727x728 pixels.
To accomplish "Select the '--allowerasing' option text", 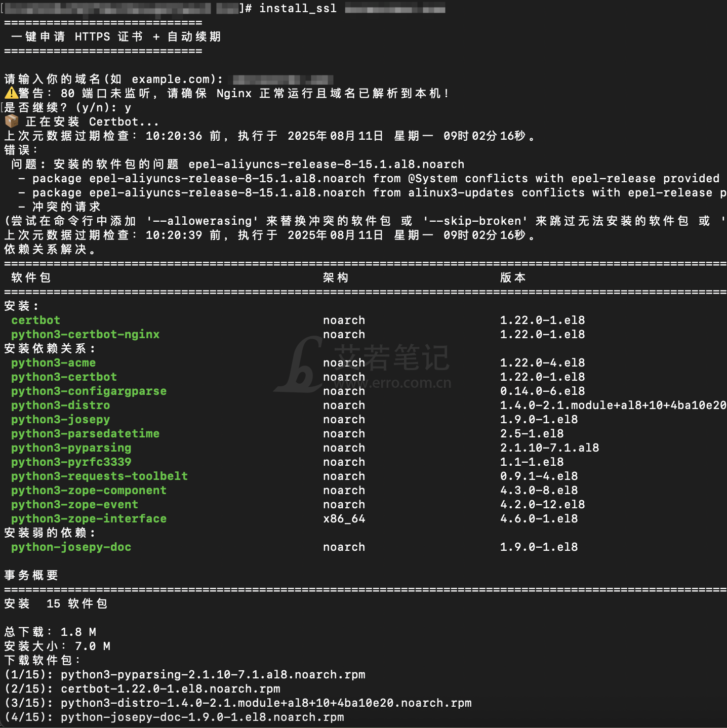I will [203, 221].
